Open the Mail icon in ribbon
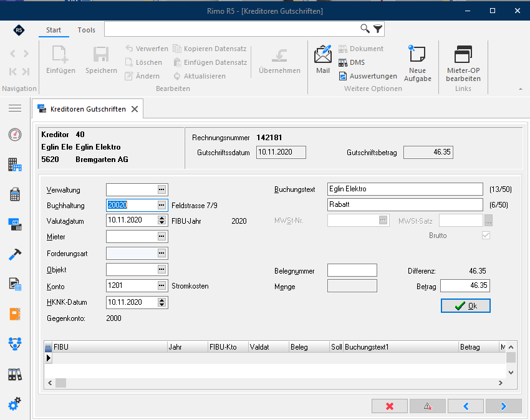The image size is (530, 420). point(323,59)
